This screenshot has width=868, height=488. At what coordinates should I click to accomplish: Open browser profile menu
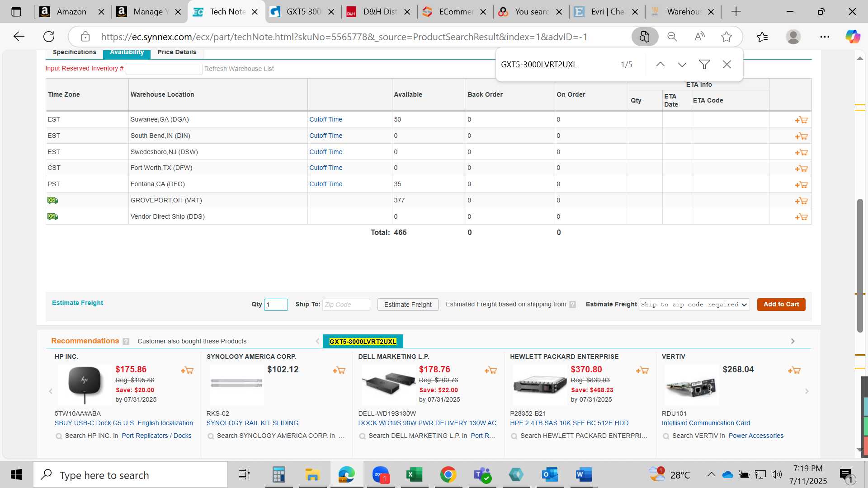click(x=793, y=37)
